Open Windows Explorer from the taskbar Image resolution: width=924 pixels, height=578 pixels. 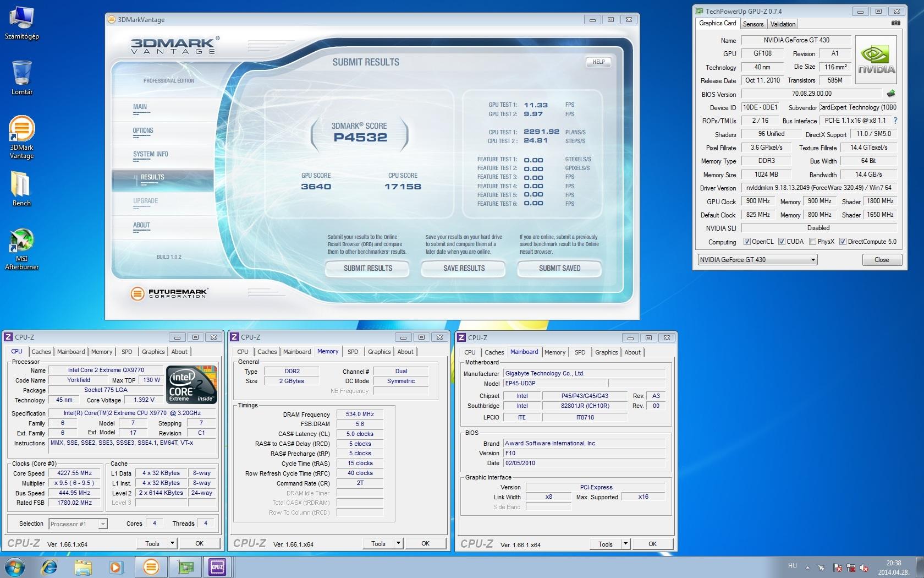click(x=83, y=566)
